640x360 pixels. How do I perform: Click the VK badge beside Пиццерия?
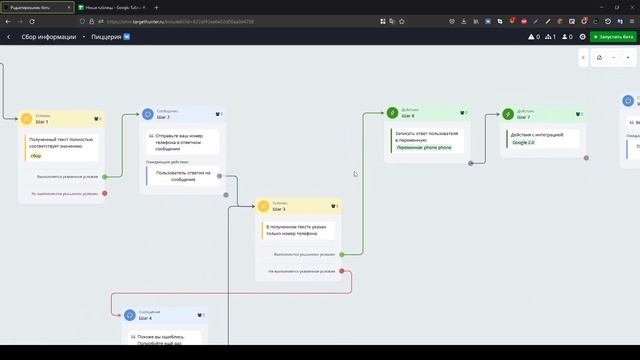point(127,37)
